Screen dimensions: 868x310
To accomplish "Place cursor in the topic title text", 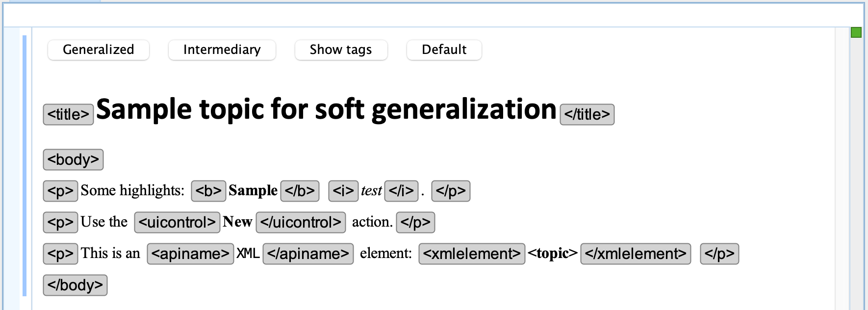I will [x=326, y=109].
